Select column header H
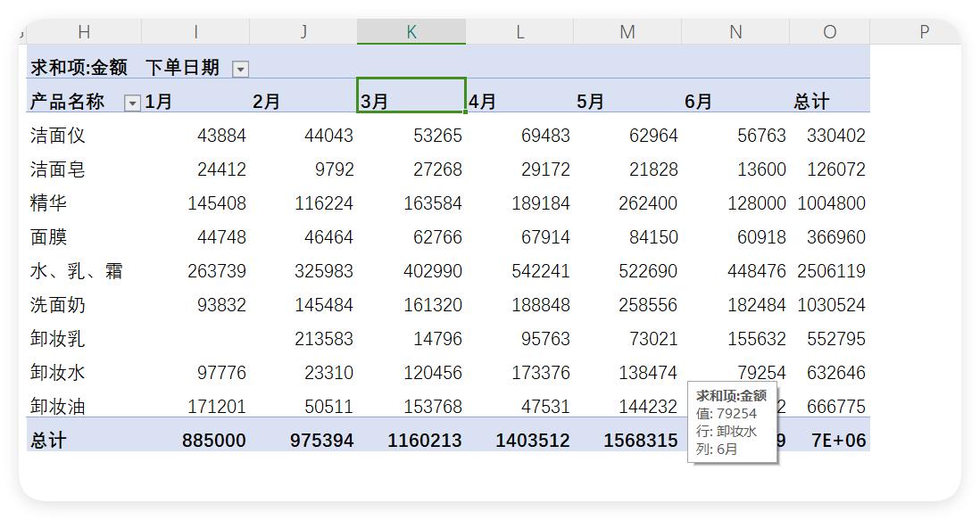The width and height of the screenshot is (980, 520). point(84,32)
